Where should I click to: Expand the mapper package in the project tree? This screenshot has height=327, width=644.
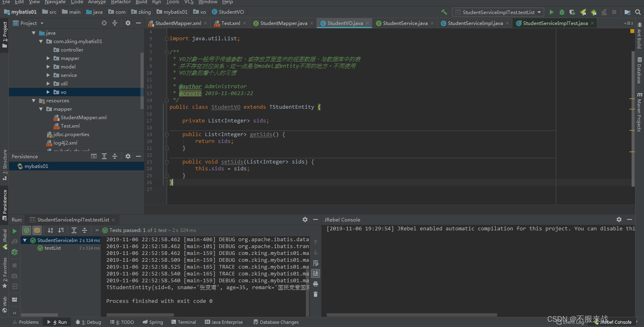pyautogui.click(x=48, y=58)
